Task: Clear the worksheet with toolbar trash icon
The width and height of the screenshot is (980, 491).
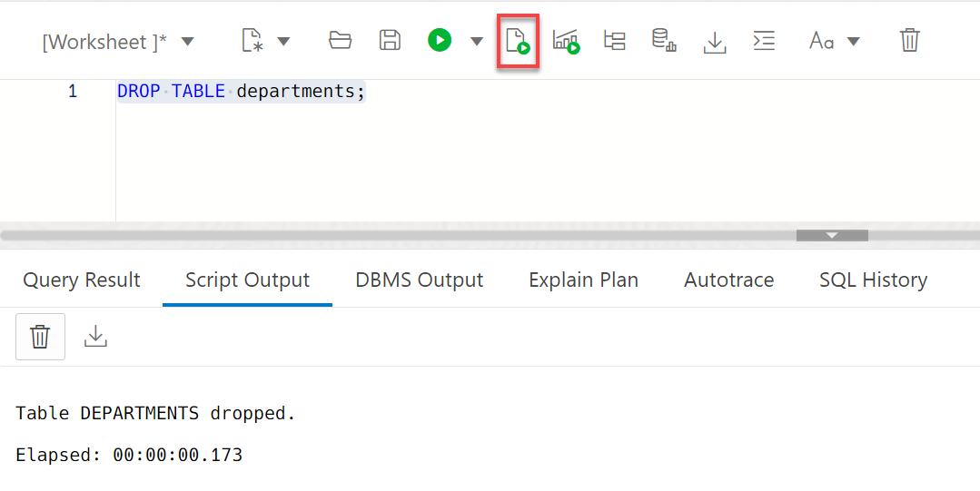Action: [909, 40]
